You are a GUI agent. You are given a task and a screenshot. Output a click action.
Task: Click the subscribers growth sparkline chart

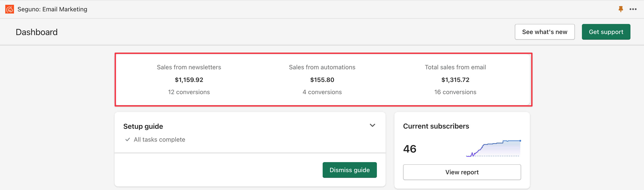point(493,149)
